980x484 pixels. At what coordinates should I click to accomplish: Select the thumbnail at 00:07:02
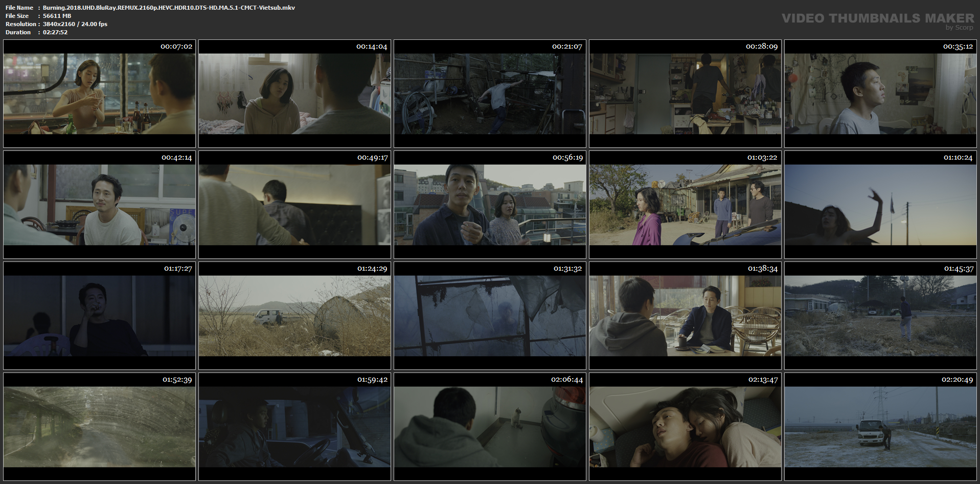tap(99, 94)
